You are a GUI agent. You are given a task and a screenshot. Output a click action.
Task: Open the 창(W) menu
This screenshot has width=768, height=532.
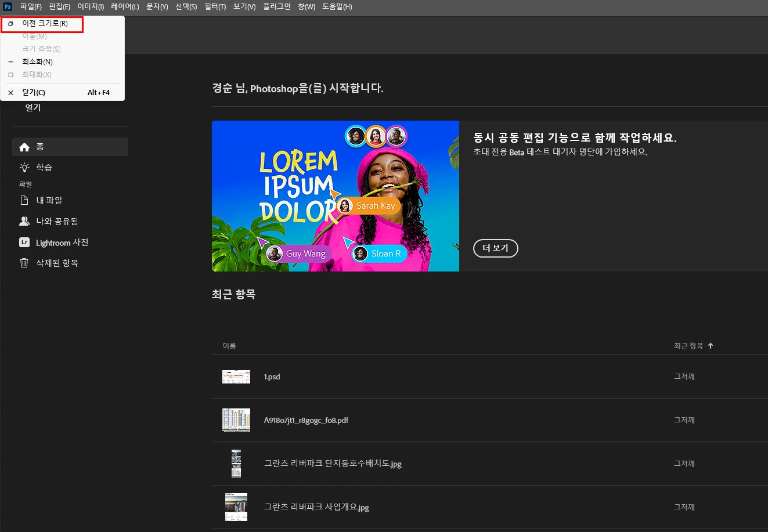tap(307, 7)
